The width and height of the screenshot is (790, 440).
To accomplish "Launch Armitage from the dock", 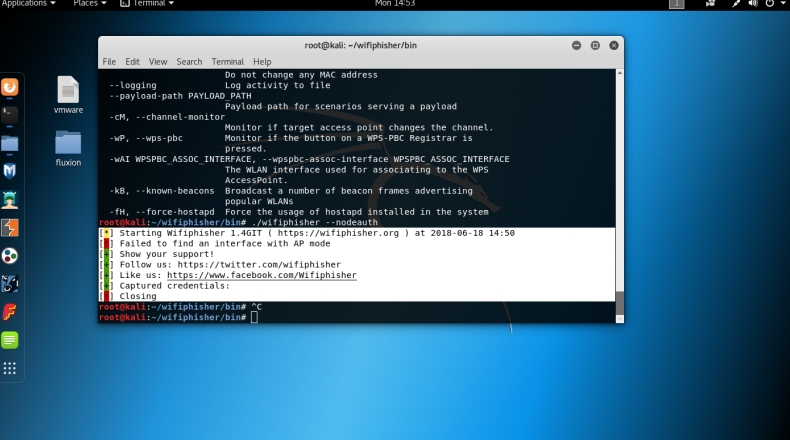I will (10, 199).
